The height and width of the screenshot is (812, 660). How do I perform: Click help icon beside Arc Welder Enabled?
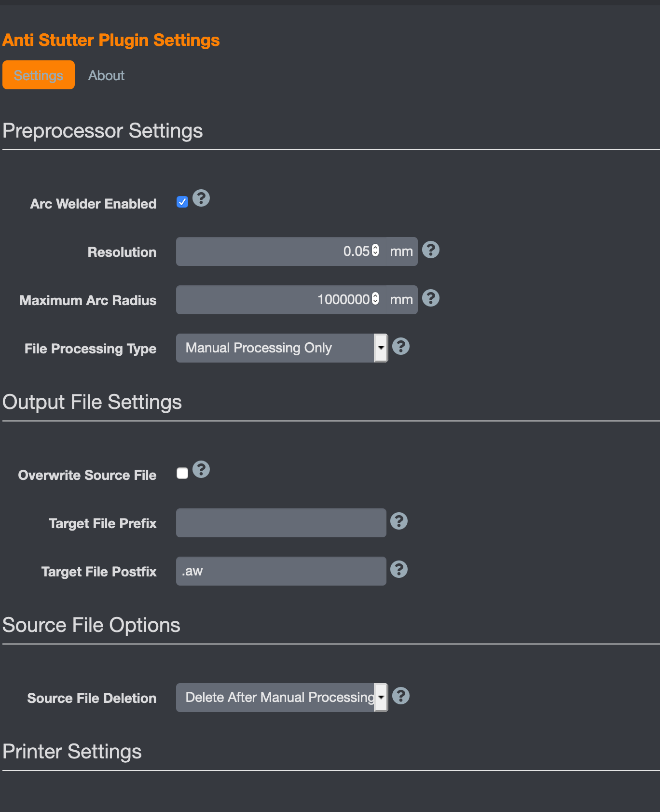pyautogui.click(x=201, y=198)
